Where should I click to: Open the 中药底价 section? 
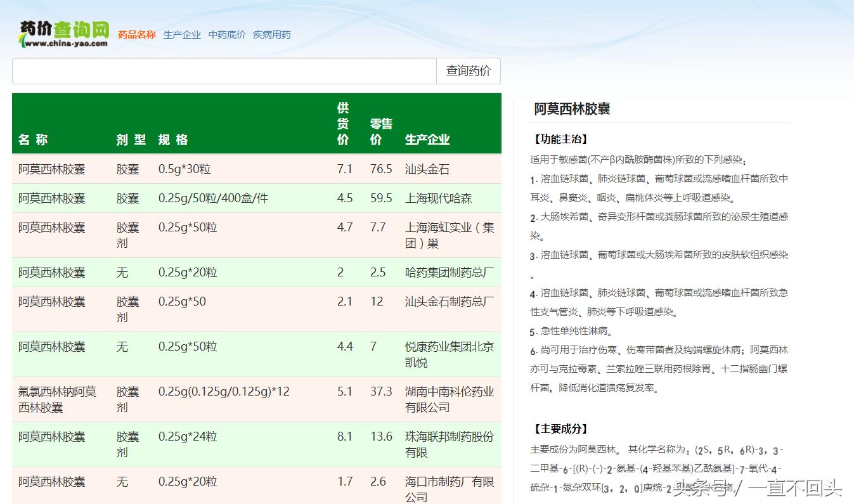[226, 34]
